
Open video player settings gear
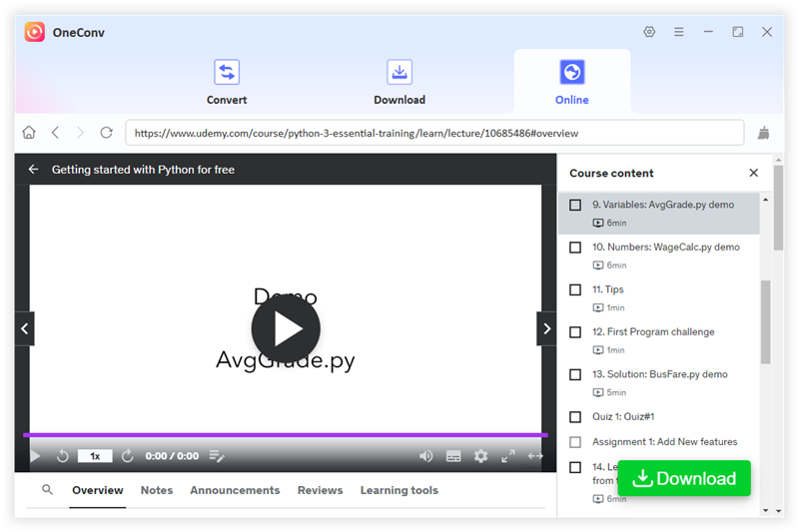coord(480,456)
